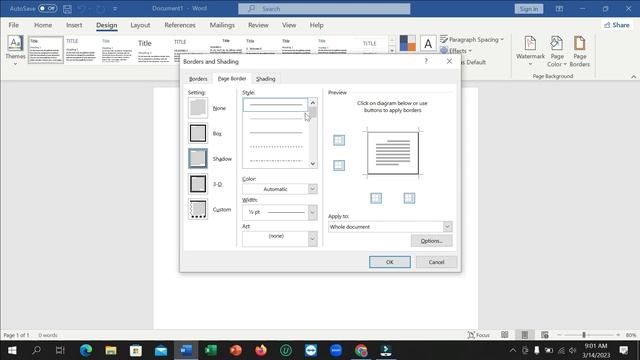Viewport: 640px width, 360px height.
Task: Select the None border setting
Action: (x=198, y=108)
